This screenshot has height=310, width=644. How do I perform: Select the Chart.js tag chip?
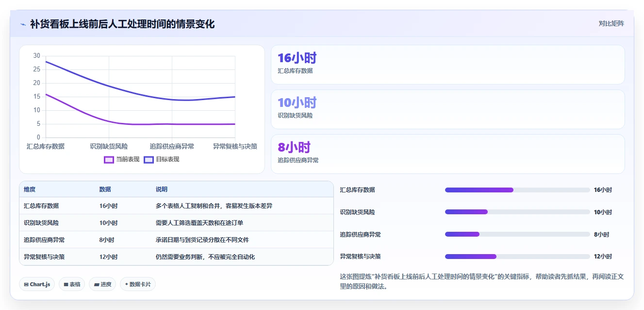coord(37,284)
